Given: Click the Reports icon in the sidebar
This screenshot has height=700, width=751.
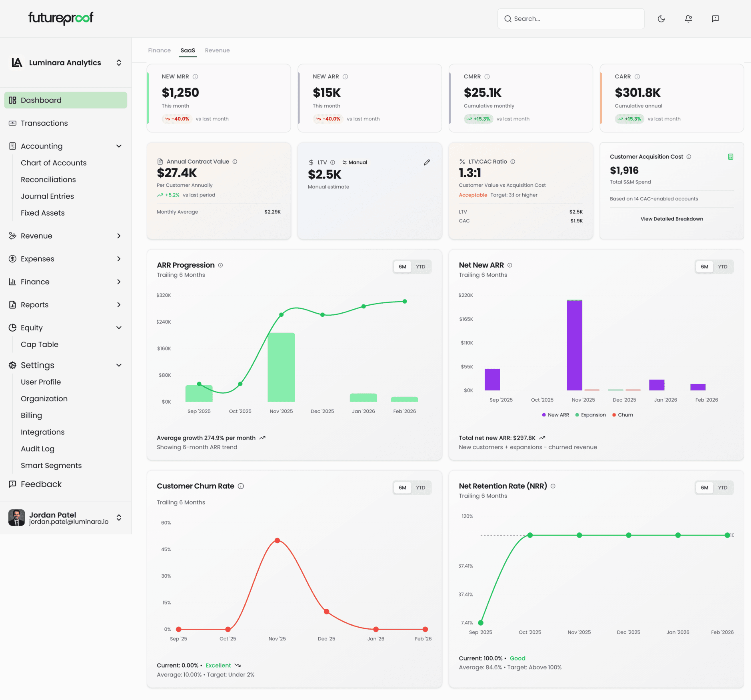Looking at the screenshot, I should point(12,304).
